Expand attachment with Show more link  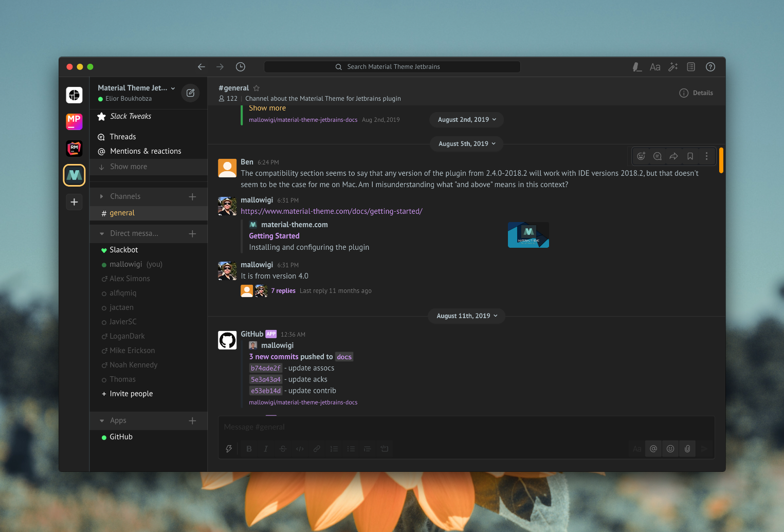pyautogui.click(x=267, y=108)
